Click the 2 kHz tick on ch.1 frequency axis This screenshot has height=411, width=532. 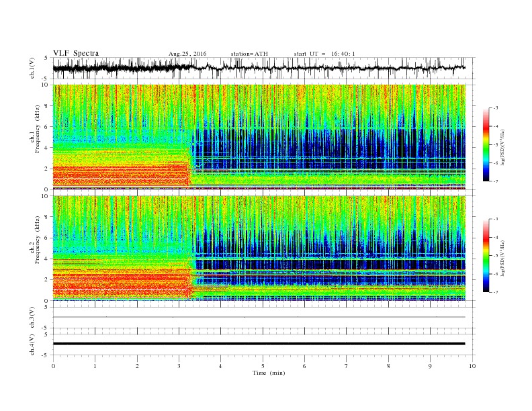coord(47,169)
